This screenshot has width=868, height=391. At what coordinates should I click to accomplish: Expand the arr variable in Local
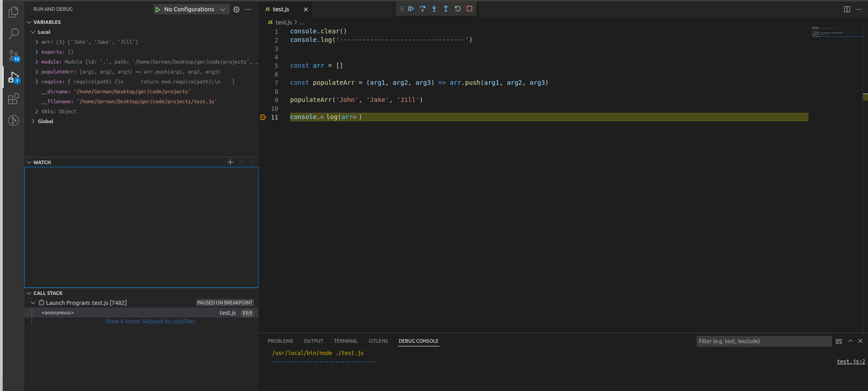click(37, 42)
